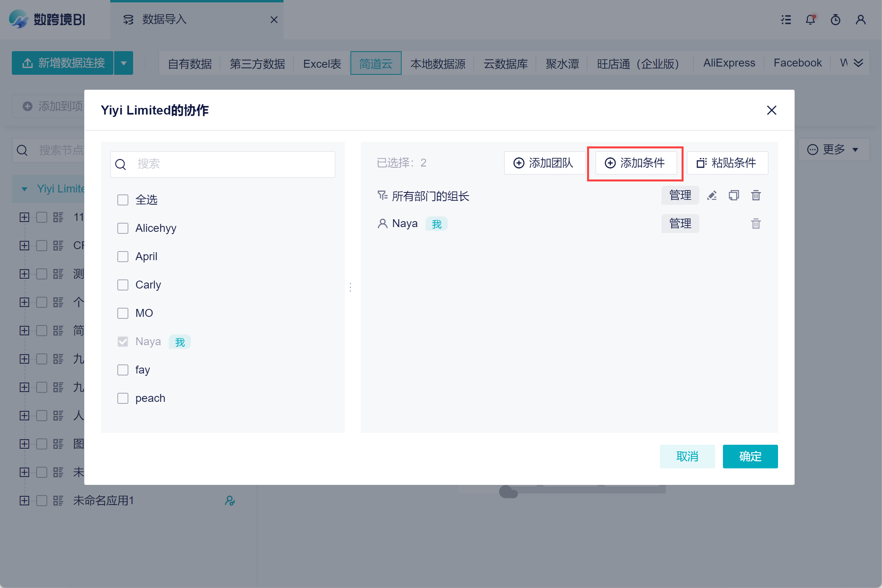Open dropdown arrow next to 新增数据连接
The height and width of the screenshot is (588, 882).
point(124,63)
